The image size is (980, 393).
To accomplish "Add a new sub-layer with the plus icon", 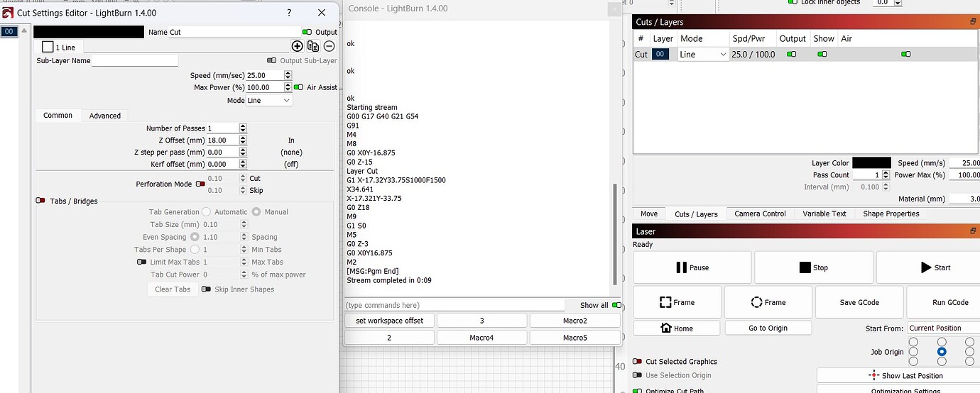I will (x=298, y=46).
